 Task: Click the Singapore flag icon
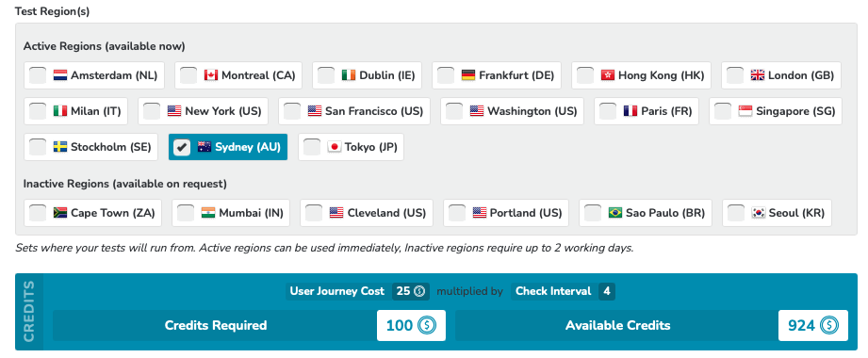point(745,111)
